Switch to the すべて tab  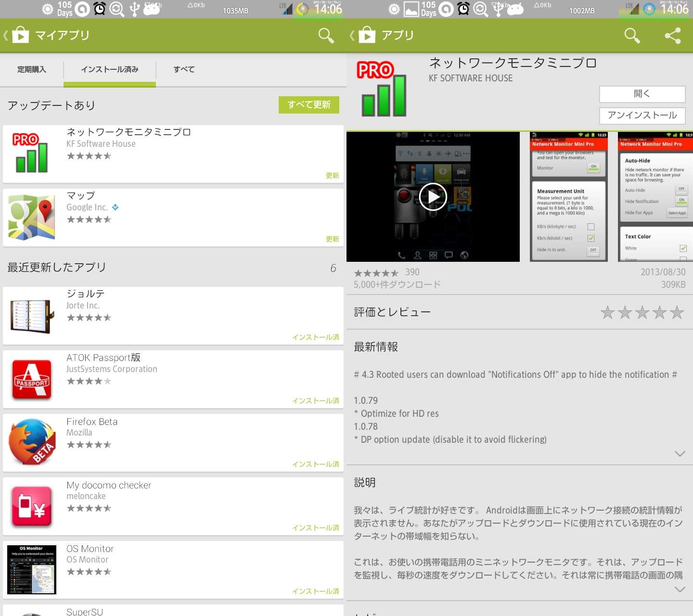click(184, 70)
